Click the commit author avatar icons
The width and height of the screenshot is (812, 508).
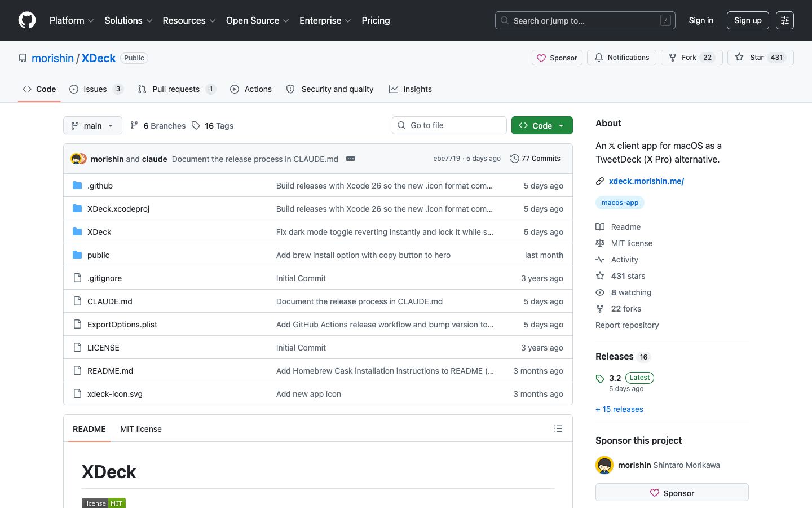79,159
